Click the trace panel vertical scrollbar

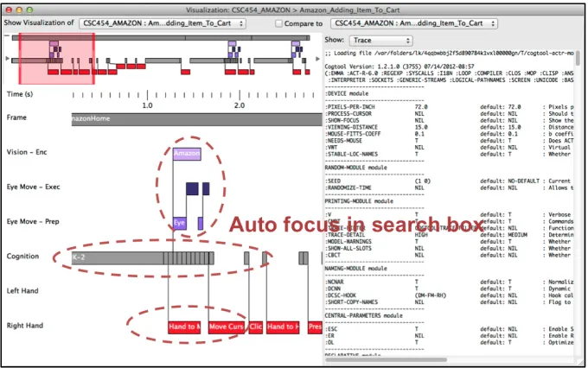click(578, 59)
